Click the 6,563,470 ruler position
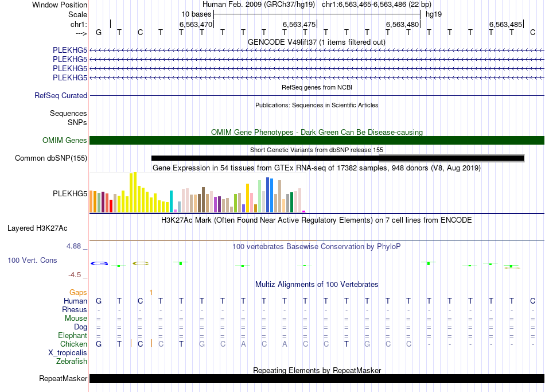This screenshot has height=392, width=545. 196,24
